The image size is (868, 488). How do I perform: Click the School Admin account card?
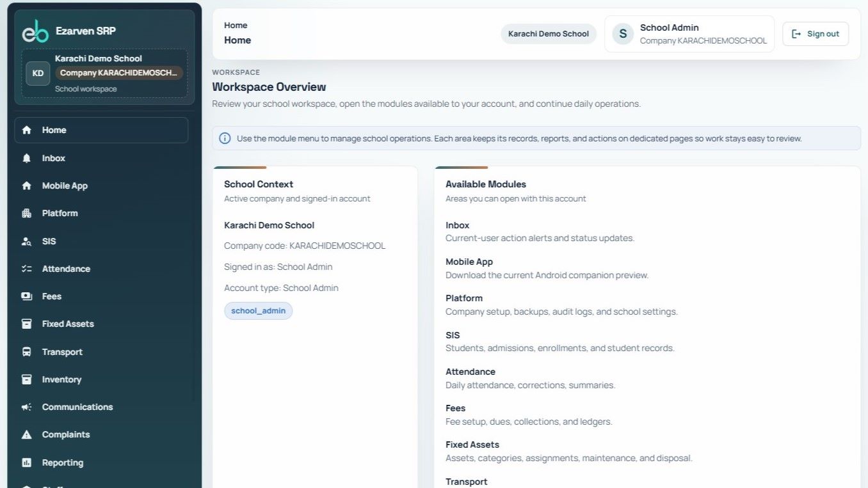pos(689,34)
